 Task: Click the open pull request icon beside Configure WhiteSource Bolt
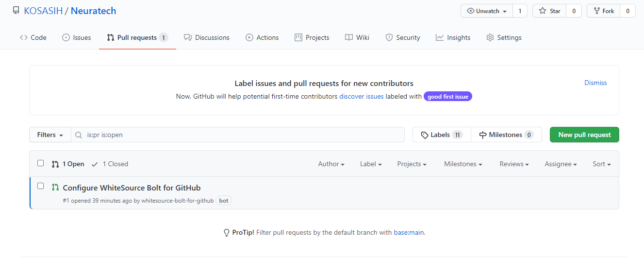tap(55, 188)
